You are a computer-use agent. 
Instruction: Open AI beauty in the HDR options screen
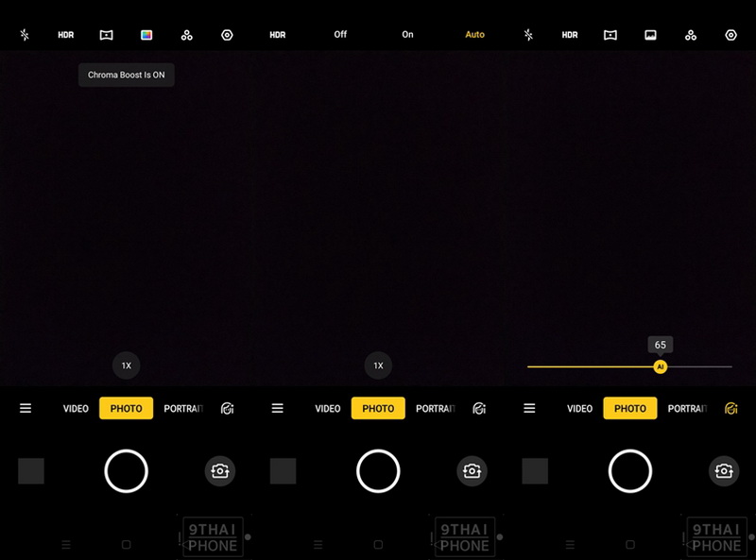click(x=479, y=408)
